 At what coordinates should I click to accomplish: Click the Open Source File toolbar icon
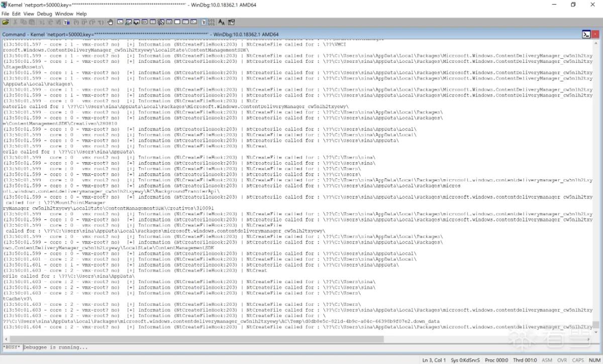(x=6, y=22)
